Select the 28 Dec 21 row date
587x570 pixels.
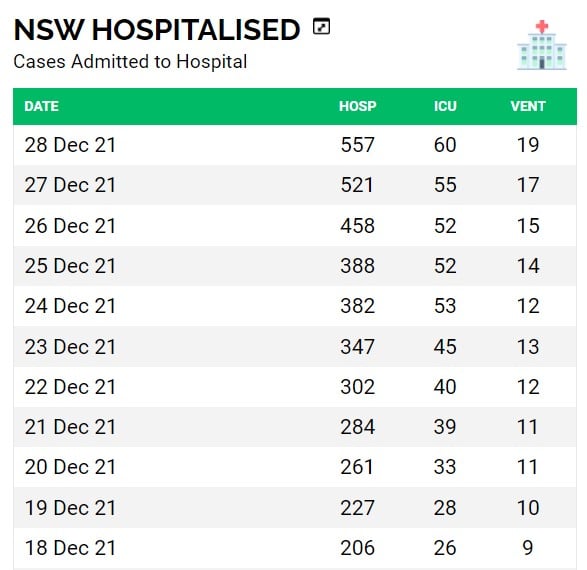pyautogui.click(x=70, y=145)
